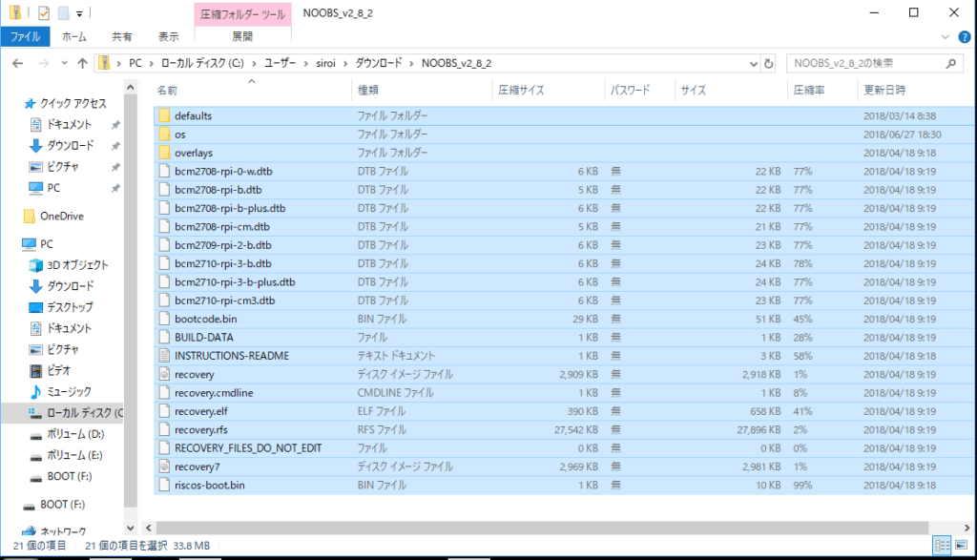Click the back navigation arrow
This screenshot has width=977, height=560.
click(x=18, y=63)
